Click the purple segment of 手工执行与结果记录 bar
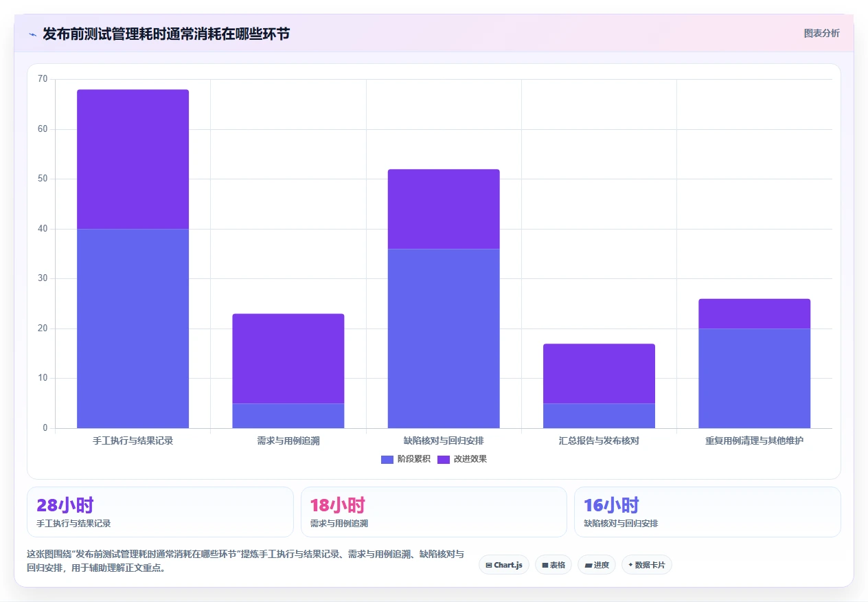The width and height of the screenshot is (868, 602). tap(133, 159)
